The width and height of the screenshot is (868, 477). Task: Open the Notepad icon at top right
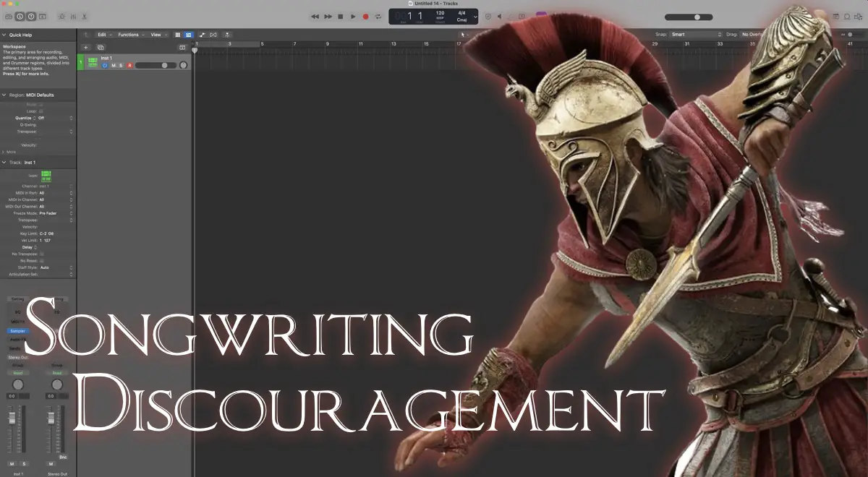836,16
